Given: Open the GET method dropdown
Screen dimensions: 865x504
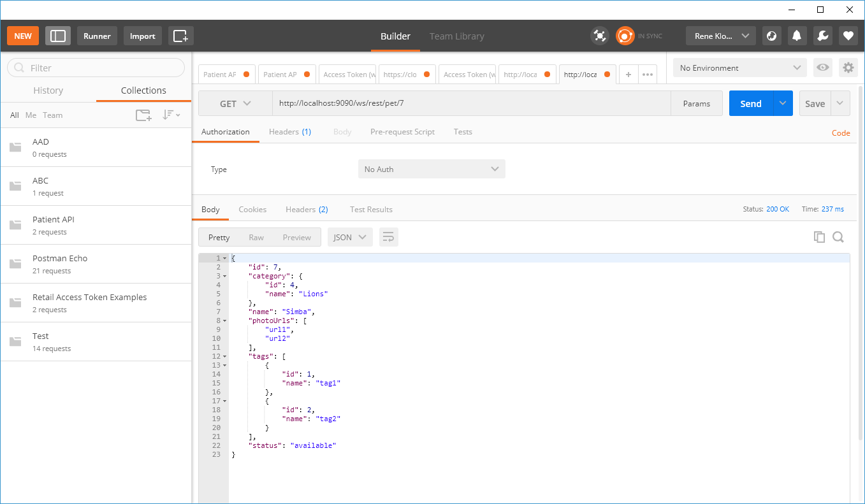Looking at the screenshot, I should coord(235,103).
